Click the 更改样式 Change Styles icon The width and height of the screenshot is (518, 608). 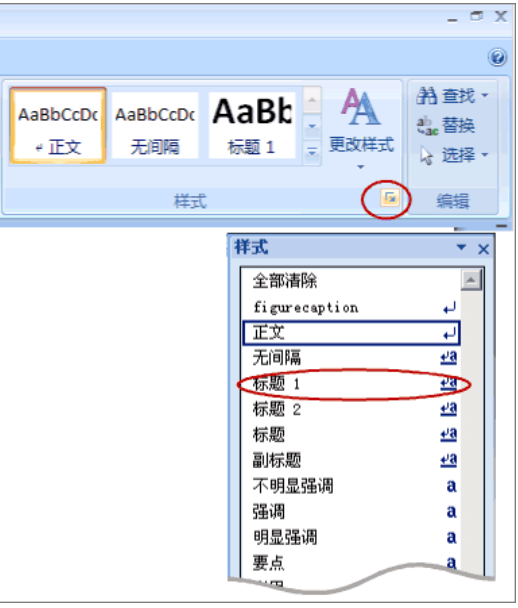(x=360, y=106)
